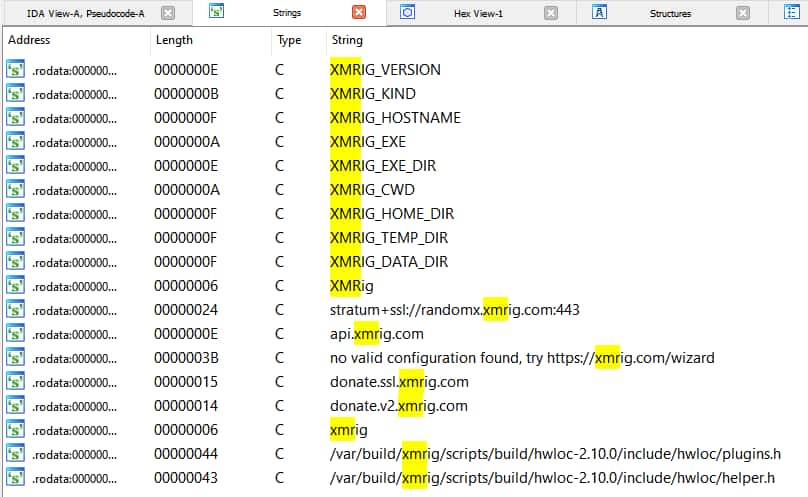
Task: Close the IDA View-A, Pseudocode-A tab
Action: 168,13
